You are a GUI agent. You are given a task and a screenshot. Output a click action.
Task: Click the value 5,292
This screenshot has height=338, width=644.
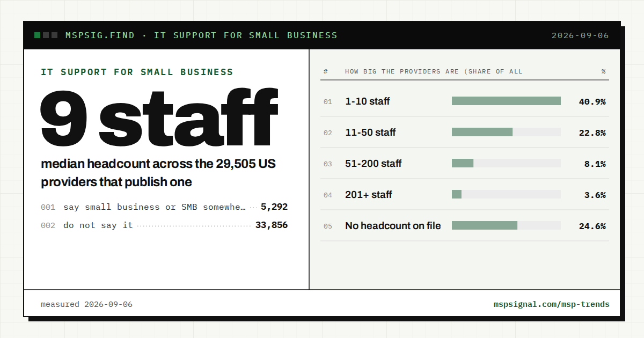click(x=274, y=207)
